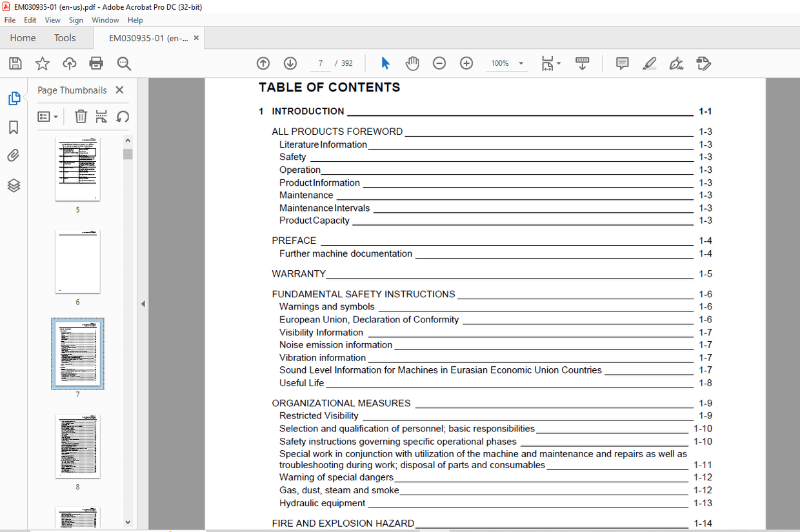Open Attachments panel with paperclip icon
Screen dimensions: 800x532
point(14,156)
